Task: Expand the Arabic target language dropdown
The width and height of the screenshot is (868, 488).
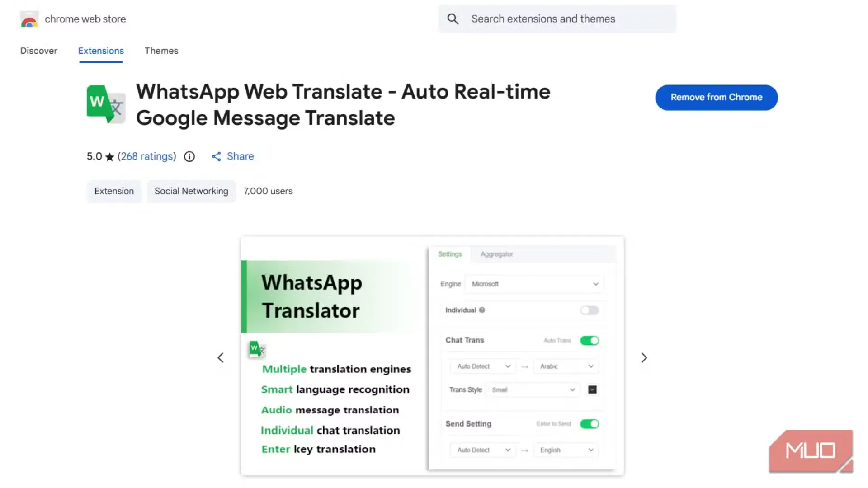Action: (x=566, y=366)
